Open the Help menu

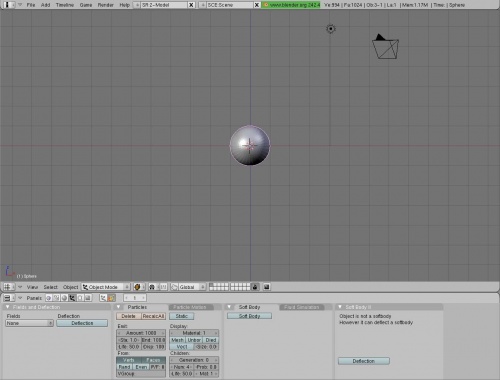[x=124, y=5]
